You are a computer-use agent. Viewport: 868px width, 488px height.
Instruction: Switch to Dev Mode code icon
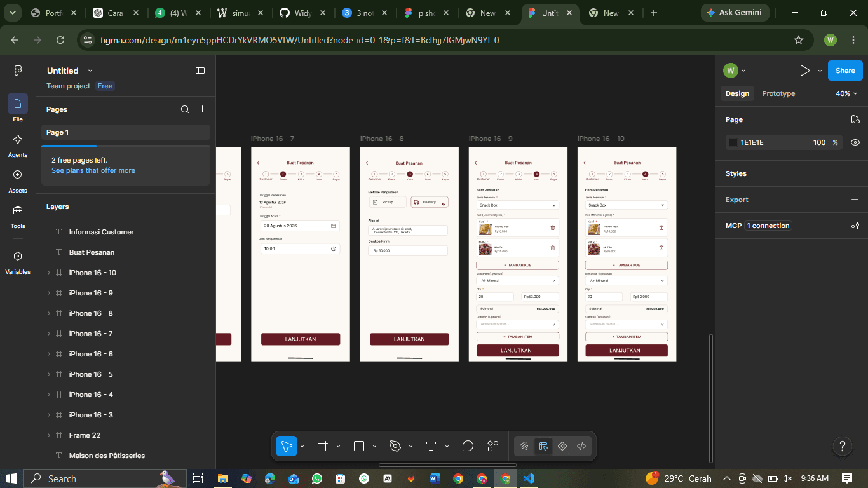[x=581, y=446]
